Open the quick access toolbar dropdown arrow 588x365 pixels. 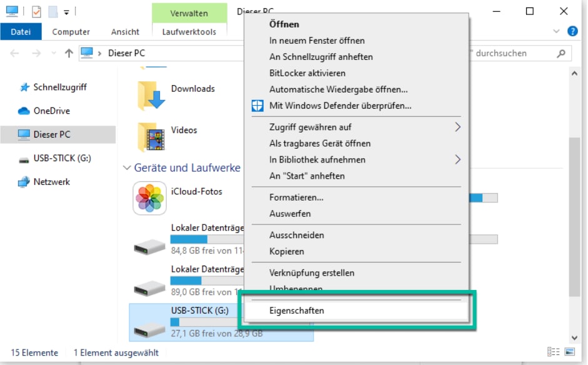[x=66, y=12]
